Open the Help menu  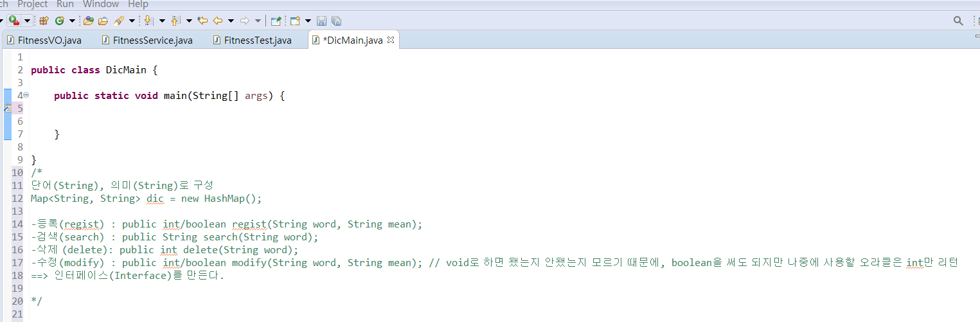tap(138, 4)
